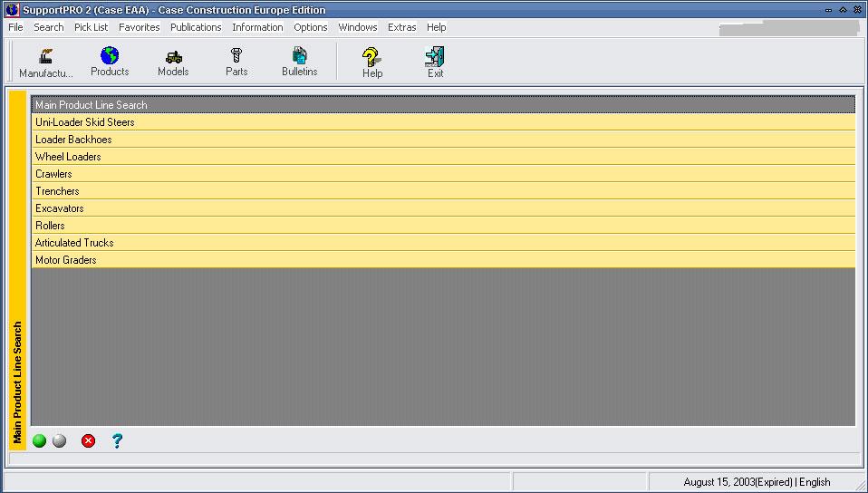
Task: Click the August 15, 2003 status bar entry
Action: 757,482
